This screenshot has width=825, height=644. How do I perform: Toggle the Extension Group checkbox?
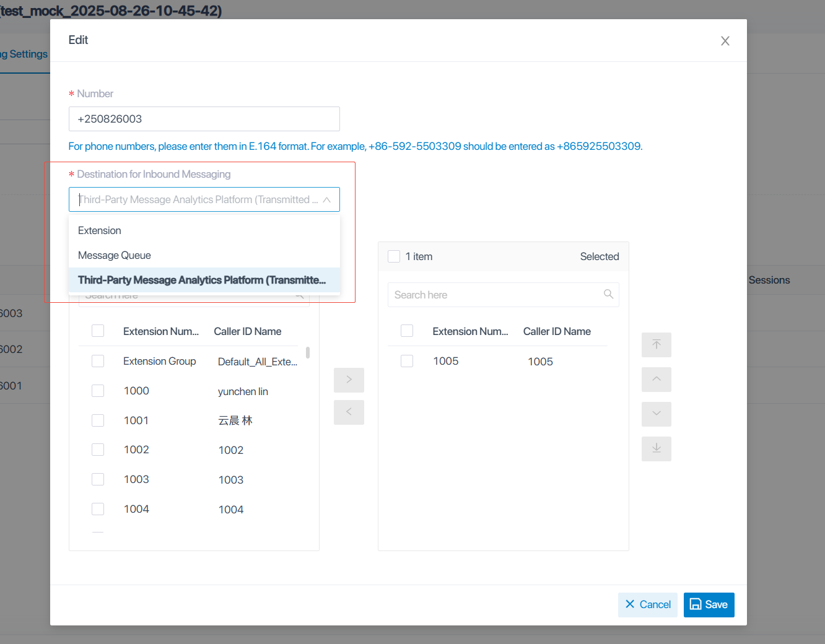(x=98, y=361)
